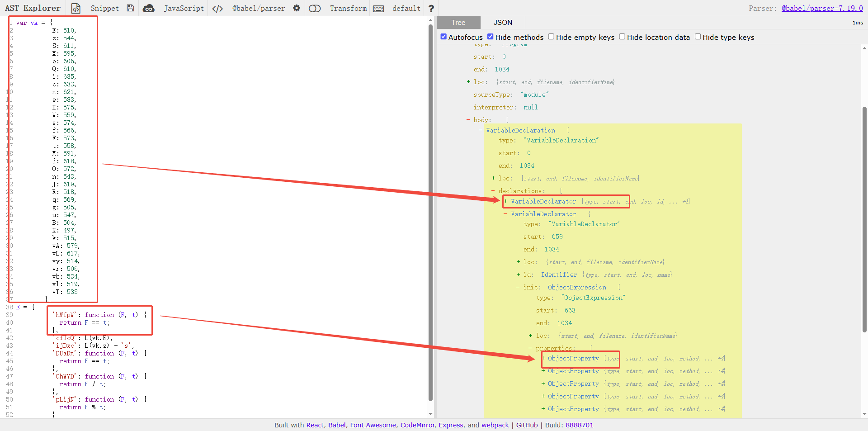Click the save floppy disk icon
The height and width of the screenshot is (431, 868).
pos(130,8)
